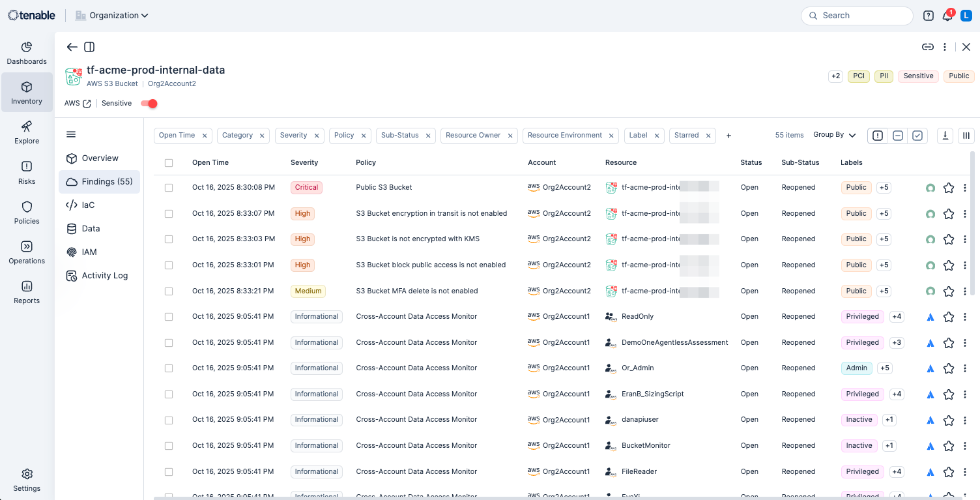Viewport: 980px width, 500px height.
Task: Open the column chooser icon
Action: coord(966,136)
